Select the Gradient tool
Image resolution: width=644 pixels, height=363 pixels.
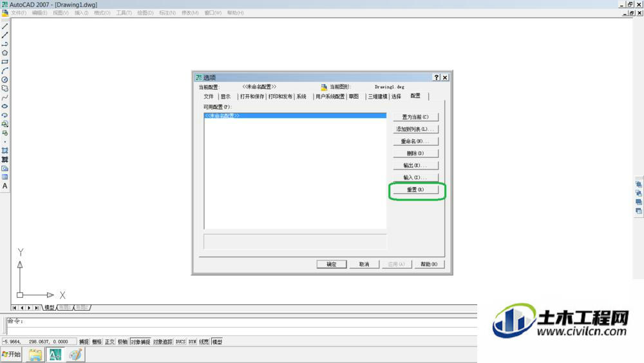tap(5, 159)
